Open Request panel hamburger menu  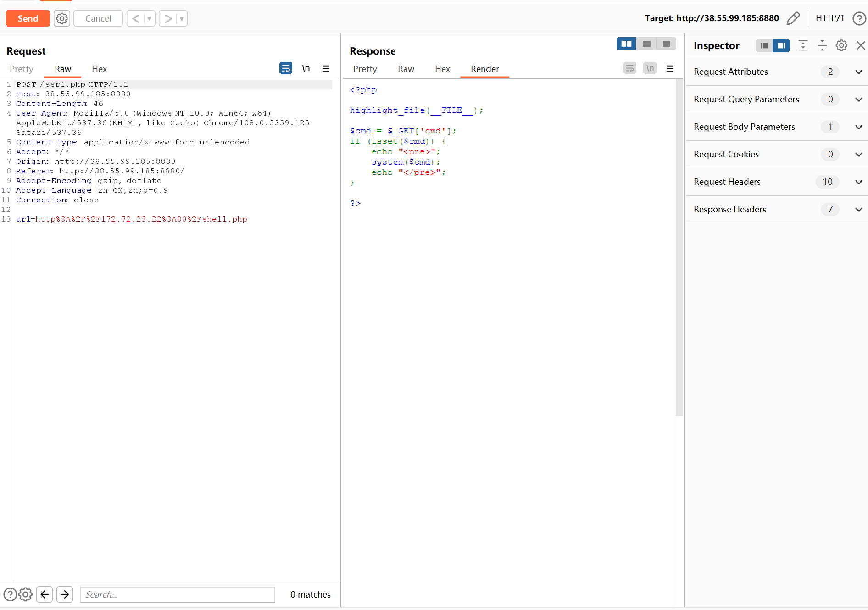tap(326, 68)
